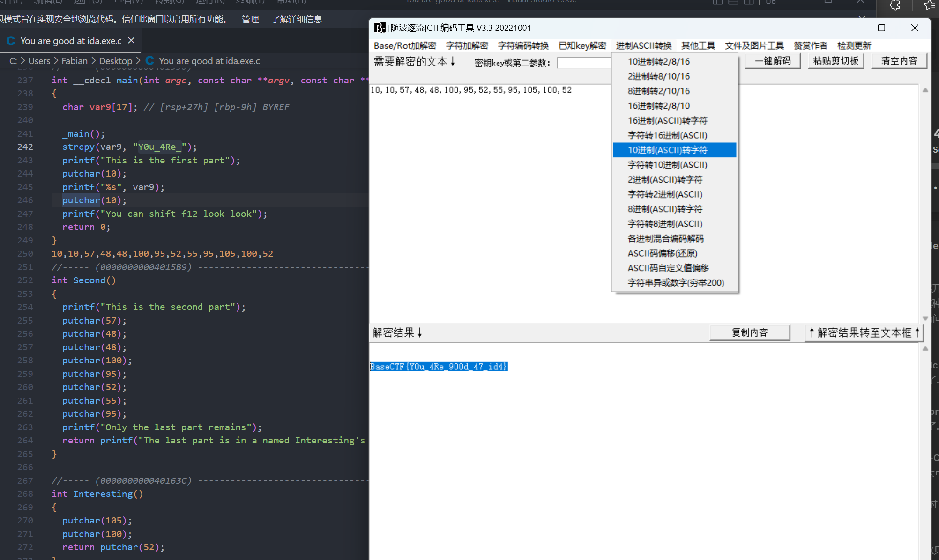Image resolution: width=939 pixels, height=560 pixels.
Task: Click 'int Interesting()' function declaration
Action: tap(97, 494)
